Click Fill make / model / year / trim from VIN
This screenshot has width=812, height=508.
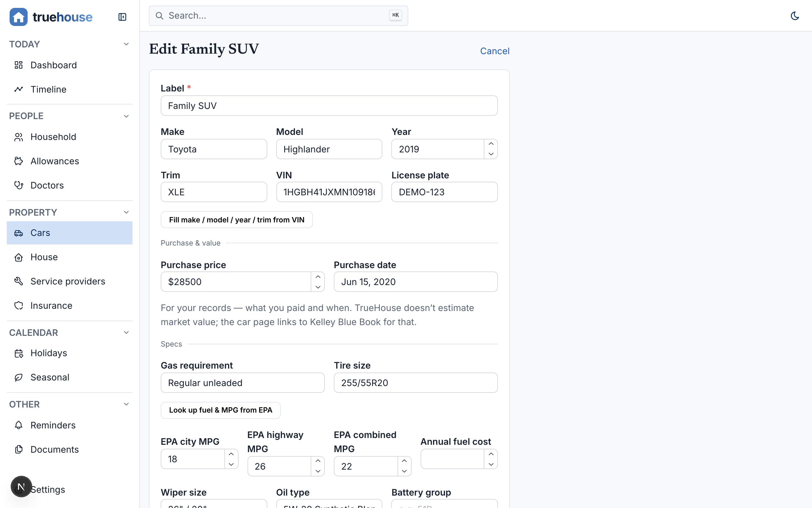(237, 220)
